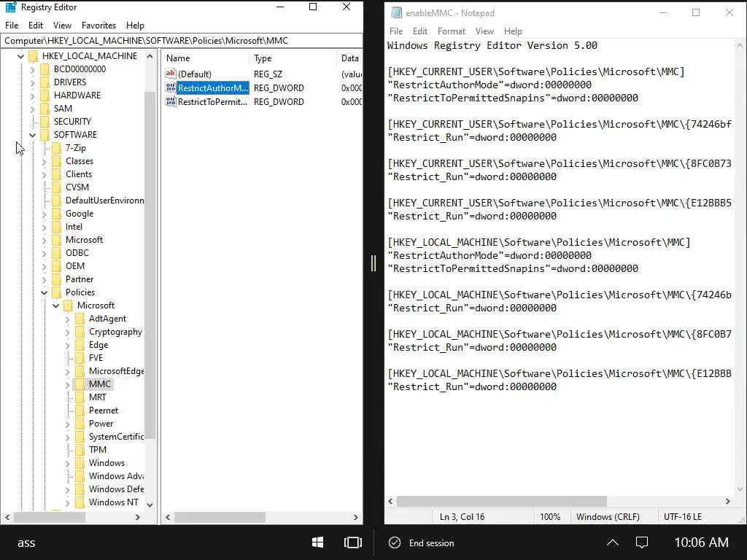
Task: Select the RestrictAuthorMode DWORD icon
Action: click(x=171, y=87)
